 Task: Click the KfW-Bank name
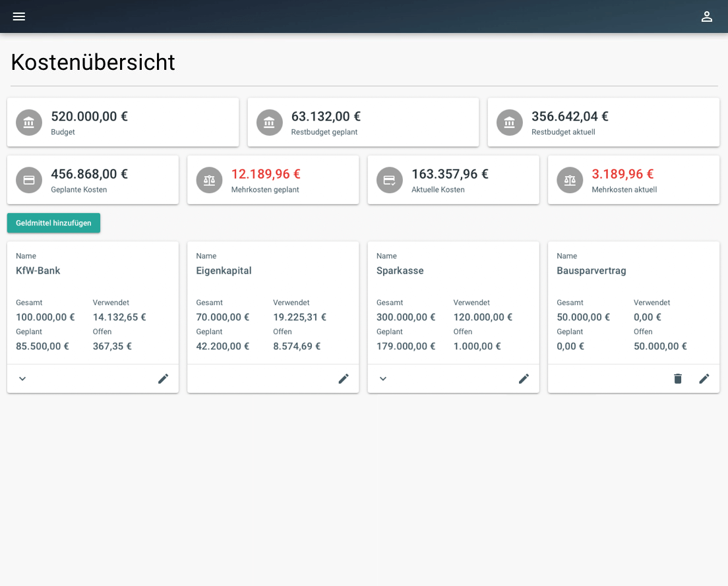tap(38, 270)
